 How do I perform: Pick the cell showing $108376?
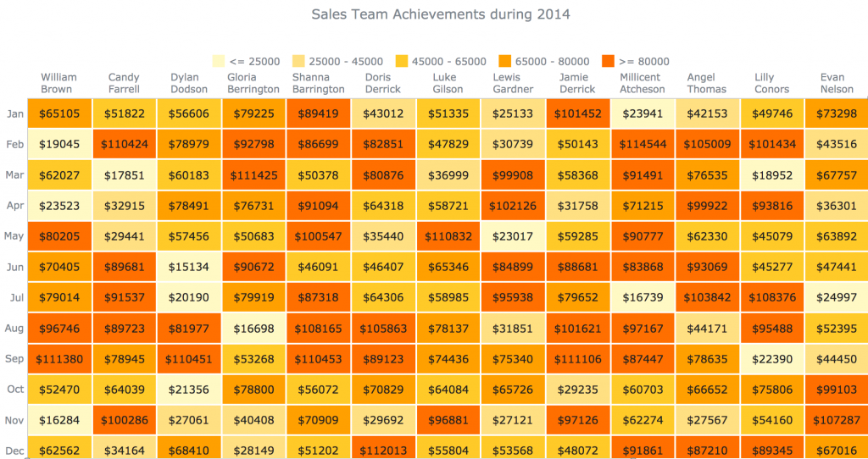[x=771, y=297]
